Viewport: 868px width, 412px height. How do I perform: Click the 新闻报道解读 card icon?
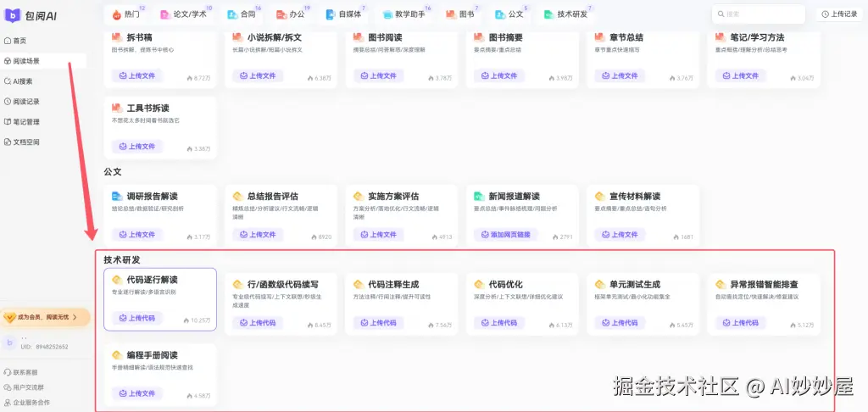coord(479,197)
